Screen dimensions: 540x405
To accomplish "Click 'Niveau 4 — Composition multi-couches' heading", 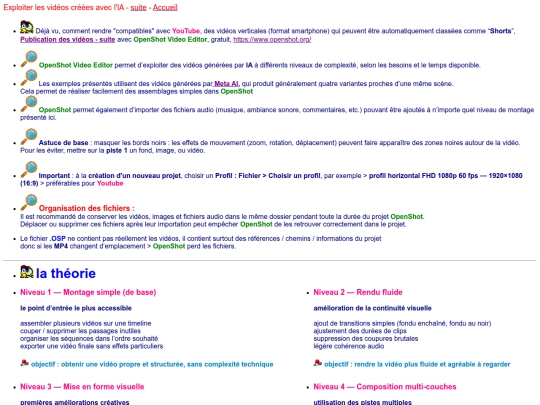I will tap(385, 386).
